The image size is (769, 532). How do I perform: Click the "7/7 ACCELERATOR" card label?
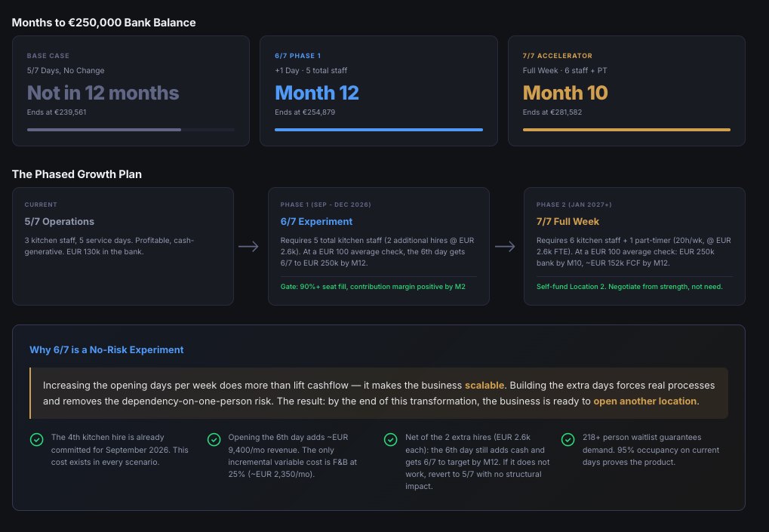coord(558,56)
